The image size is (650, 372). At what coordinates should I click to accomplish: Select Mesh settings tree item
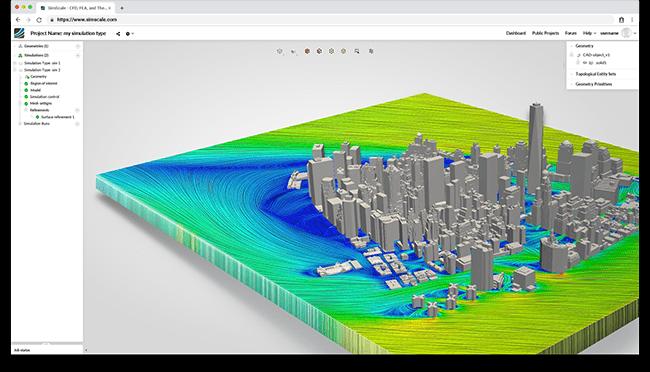(x=41, y=103)
